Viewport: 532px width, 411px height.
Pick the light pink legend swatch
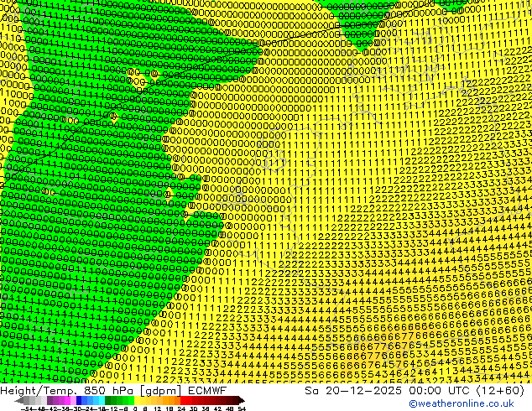pyautogui.click(x=73, y=400)
